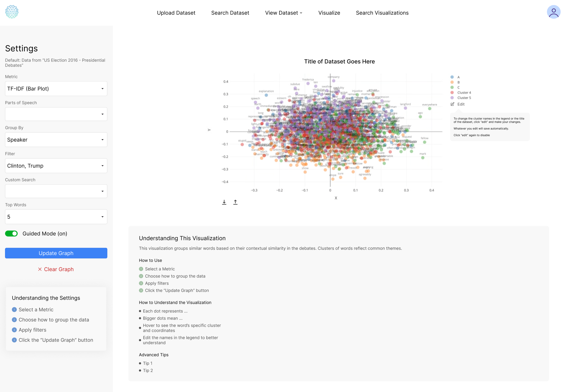Click the numbered Select a Metric bullet
Viewport: 564px width, 392px height.
click(x=14, y=309)
